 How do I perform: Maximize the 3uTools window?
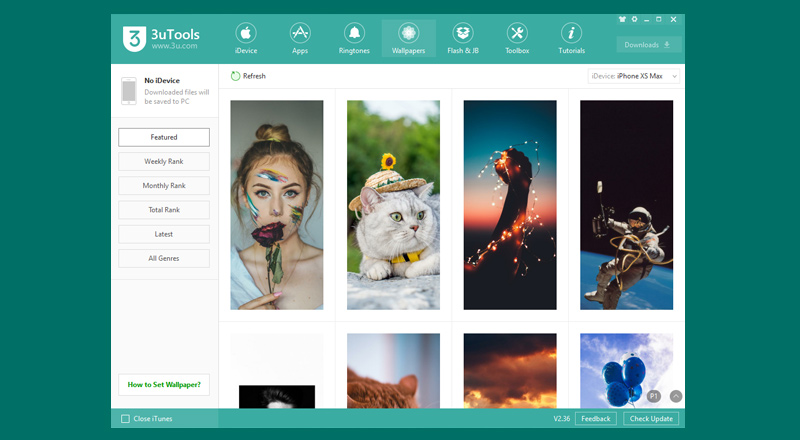(x=659, y=19)
